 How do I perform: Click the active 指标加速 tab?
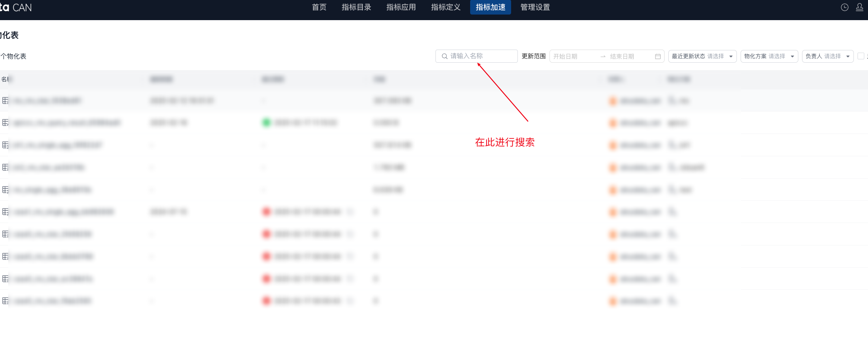pyautogui.click(x=490, y=7)
